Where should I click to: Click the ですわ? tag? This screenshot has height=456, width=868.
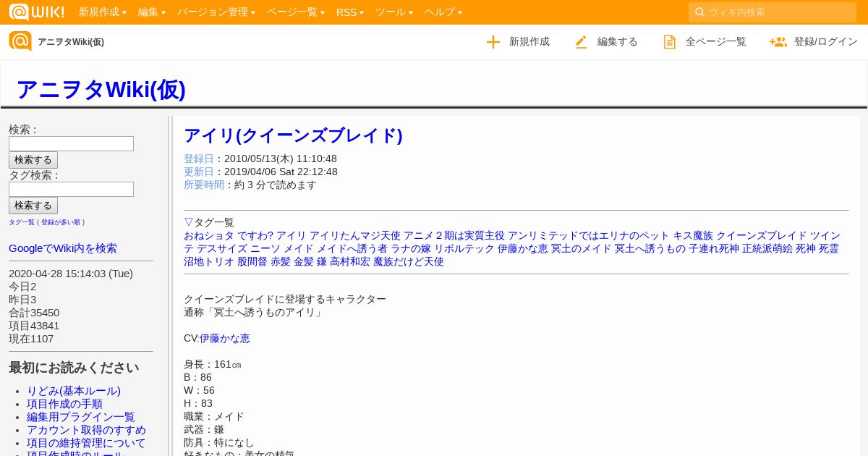click(x=255, y=235)
